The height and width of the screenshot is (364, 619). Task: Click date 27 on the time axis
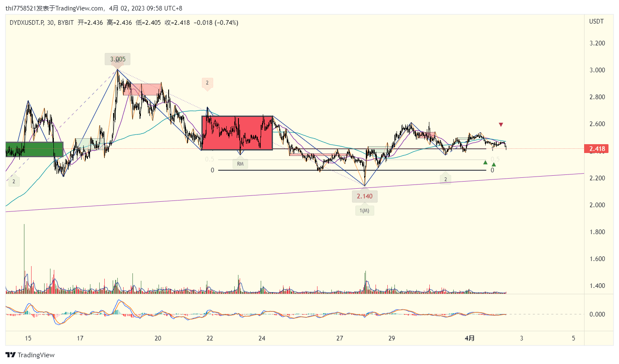pos(340,338)
